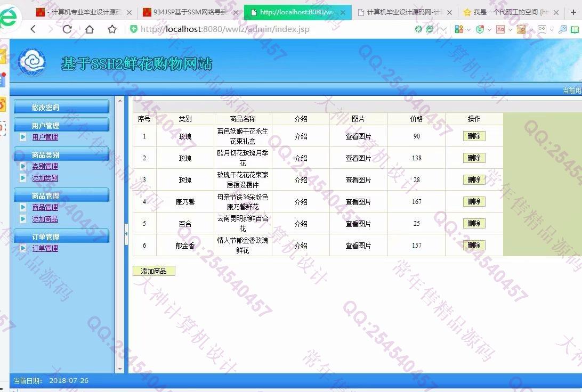The image size is (582, 392).
Task: Open a new browser tab with plus
Action: tap(573, 12)
